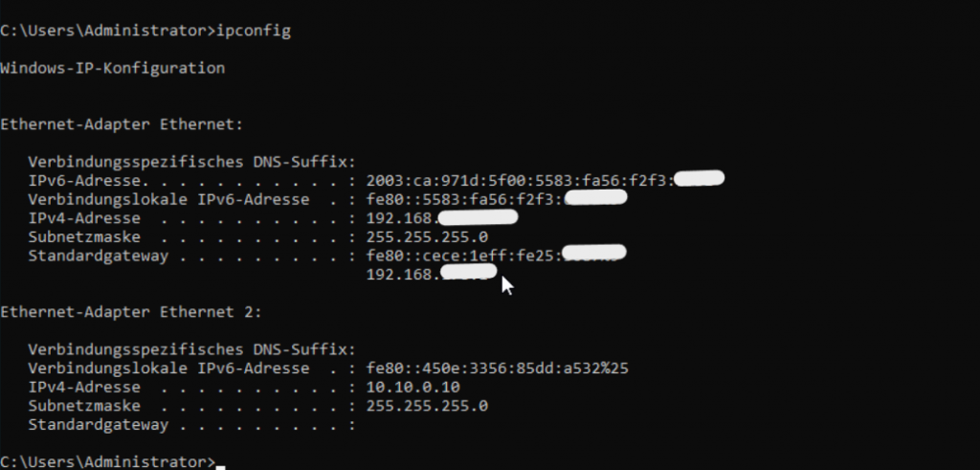Click DNS-Suffix label under first Ethernet adapter
Viewport: 980px width, 470px height.
click(191, 161)
